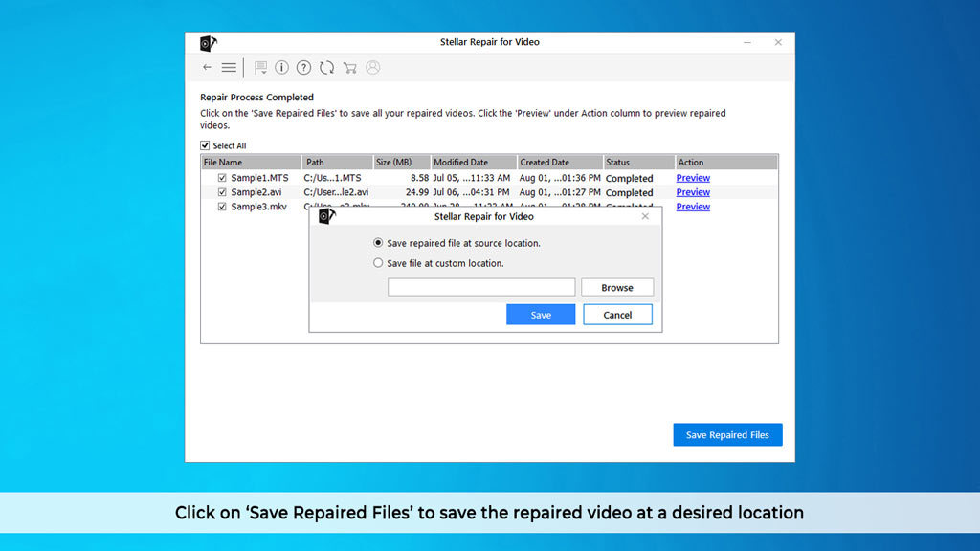The image size is (980, 551).
Task: Click the Completed status of Sample2.avi
Action: point(630,193)
